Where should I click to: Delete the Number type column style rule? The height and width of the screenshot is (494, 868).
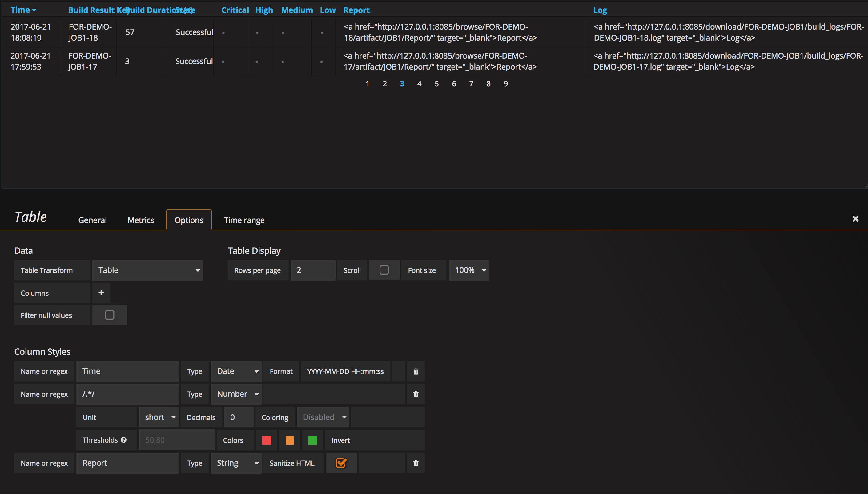point(415,394)
